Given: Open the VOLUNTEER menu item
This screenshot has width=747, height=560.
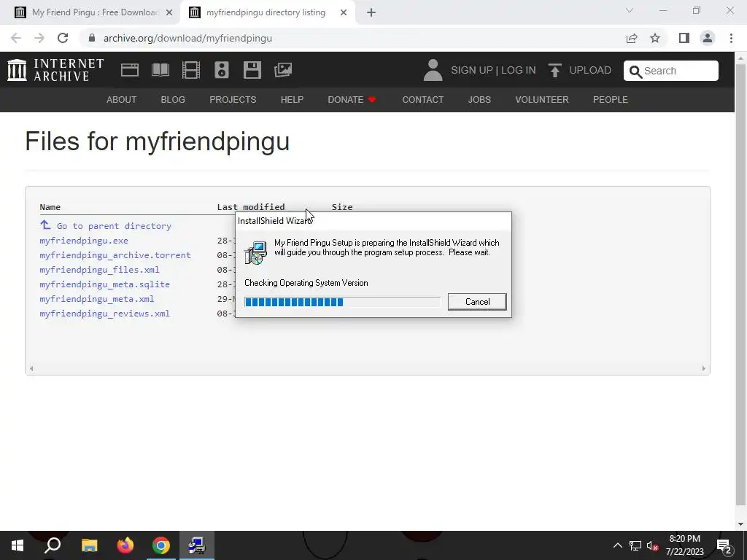Looking at the screenshot, I should [x=542, y=99].
